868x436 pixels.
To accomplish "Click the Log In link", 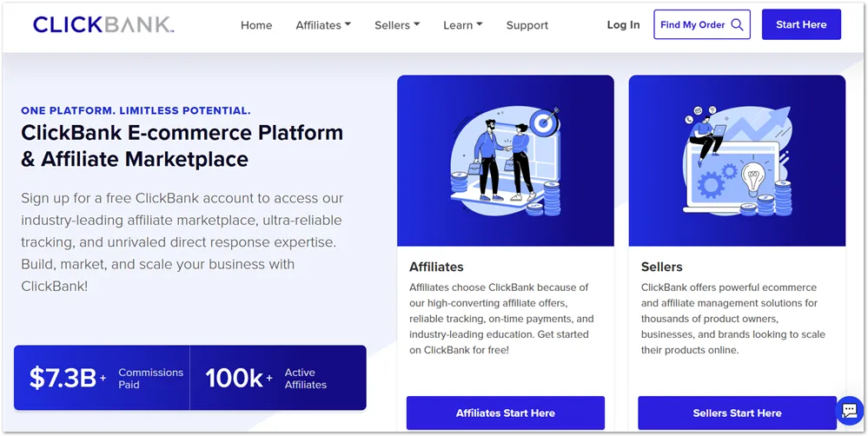I will 623,25.
